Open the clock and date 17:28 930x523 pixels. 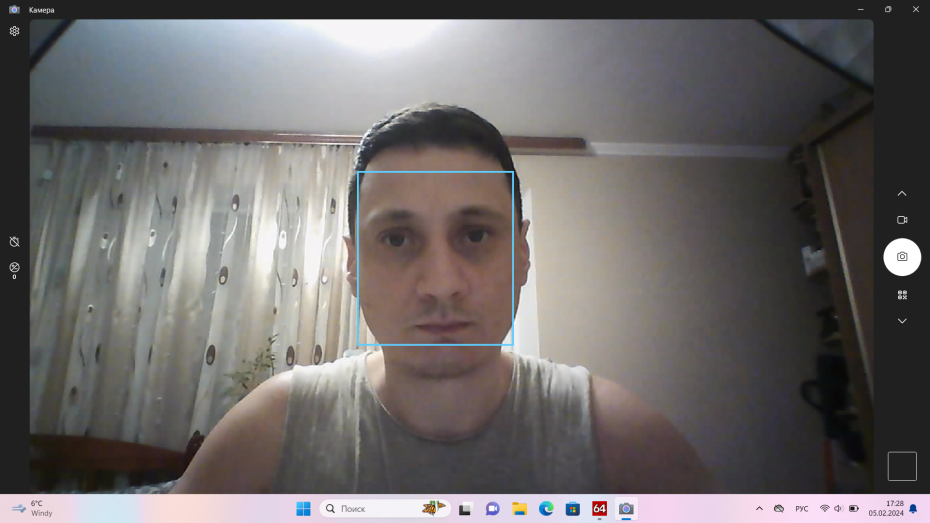(886, 509)
